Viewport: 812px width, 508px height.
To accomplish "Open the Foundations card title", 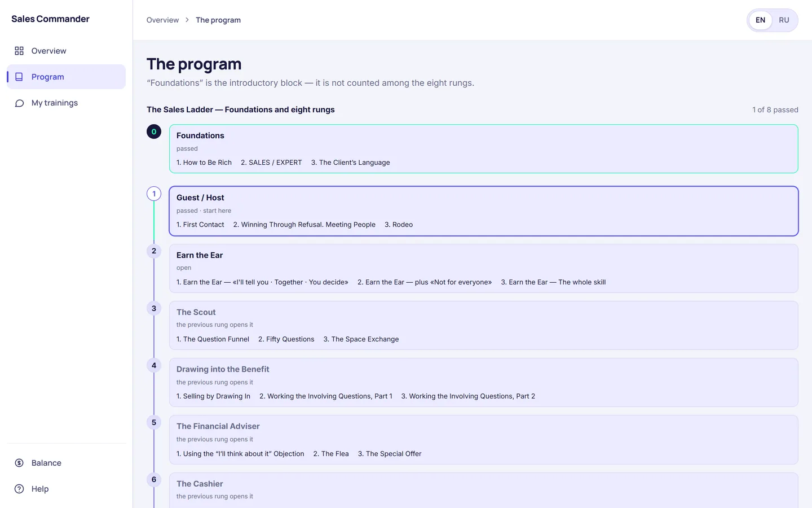I will [x=200, y=135].
